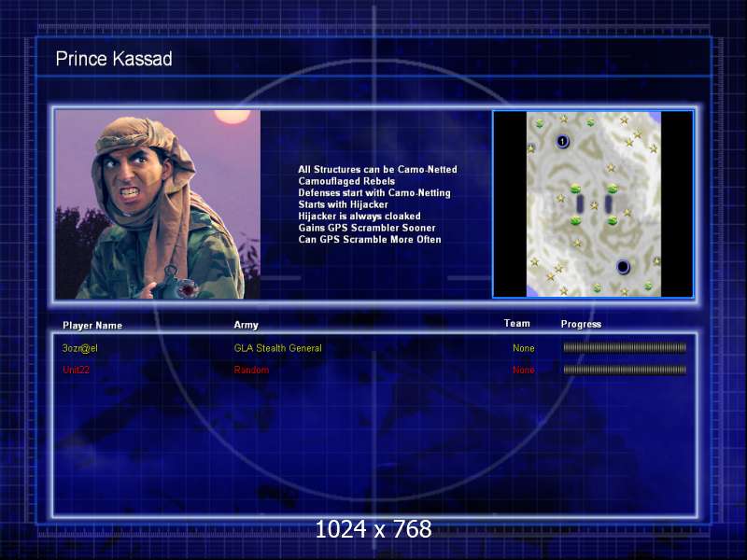Click the Player Name column header
This screenshot has width=747, height=560.
(x=92, y=326)
